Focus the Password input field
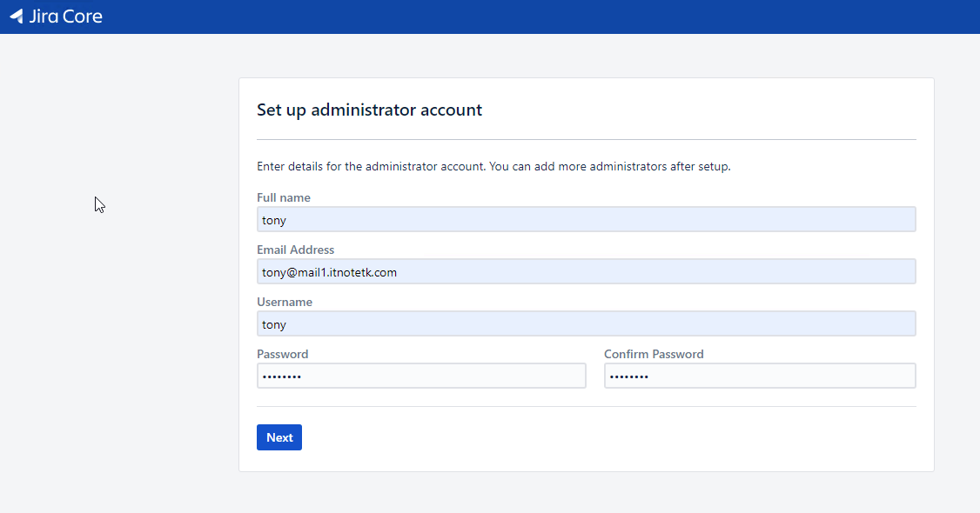 [x=421, y=376]
